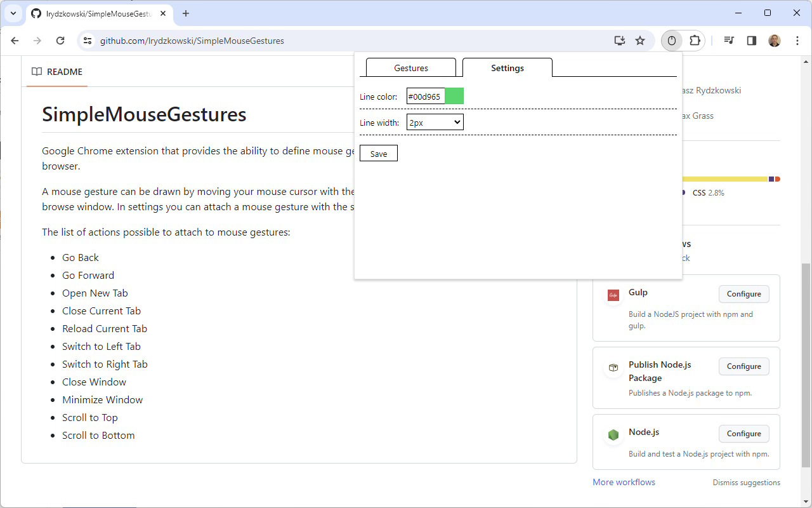Viewport: 812px width, 508px height.
Task: Open the Chrome extensions puzzle menu
Action: (695, 41)
